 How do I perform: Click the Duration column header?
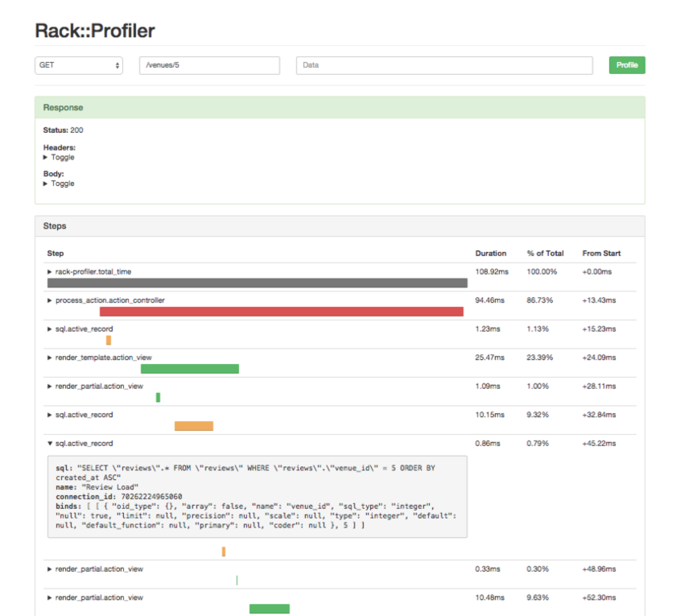coord(491,254)
